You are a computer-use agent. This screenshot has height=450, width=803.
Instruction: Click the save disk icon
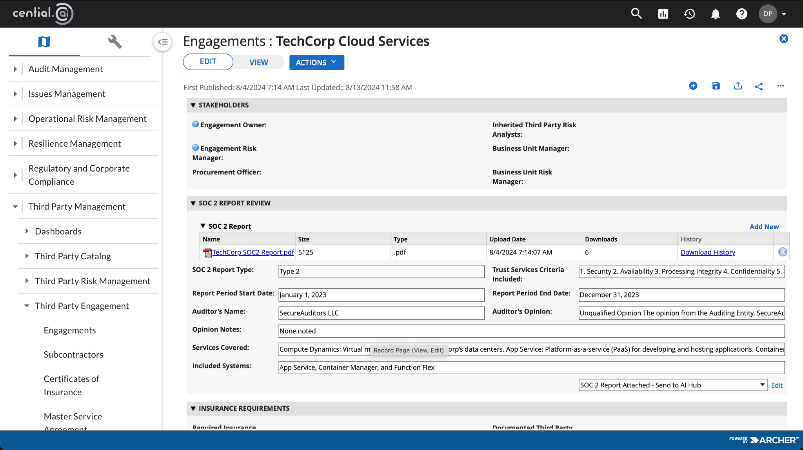716,86
